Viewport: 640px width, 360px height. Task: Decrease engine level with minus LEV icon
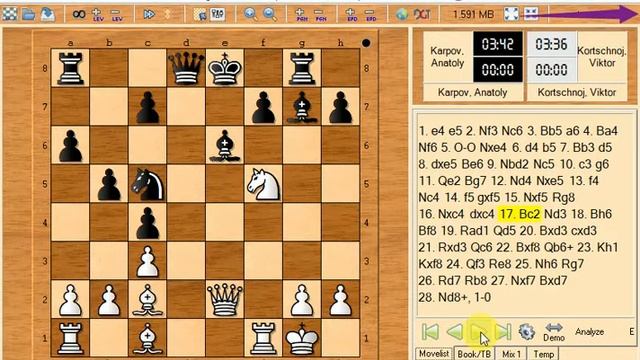pos(117,15)
